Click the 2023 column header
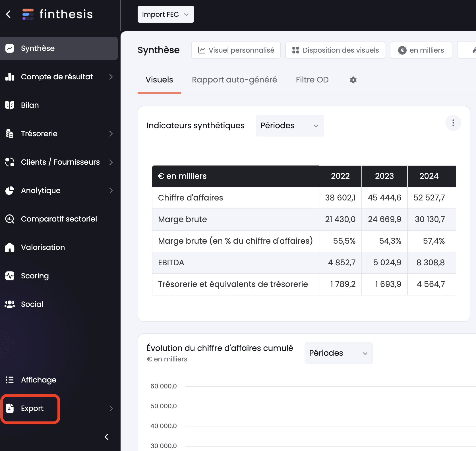 (384, 176)
